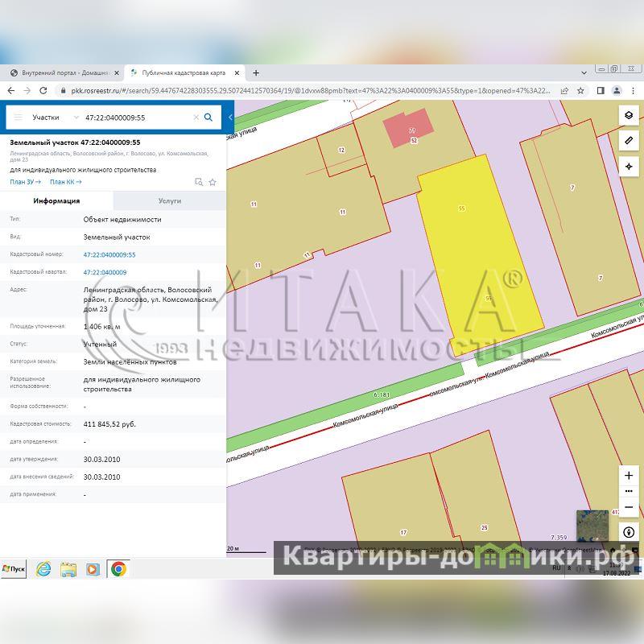Click the Пуск start button
This screenshot has width=644, height=644.
click(14, 568)
